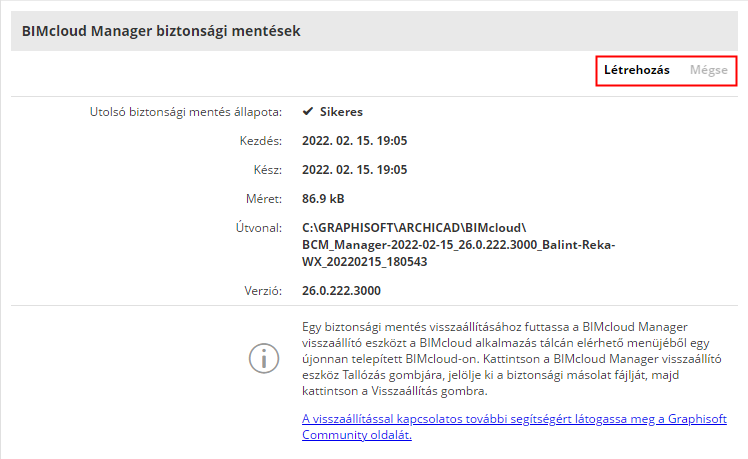The image size is (748, 459).
Task: Open the Graphisoft Community help link
Action: (514, 427)
